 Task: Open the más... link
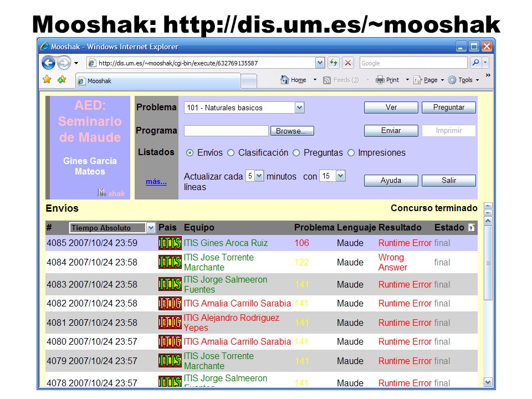point(156,182)
